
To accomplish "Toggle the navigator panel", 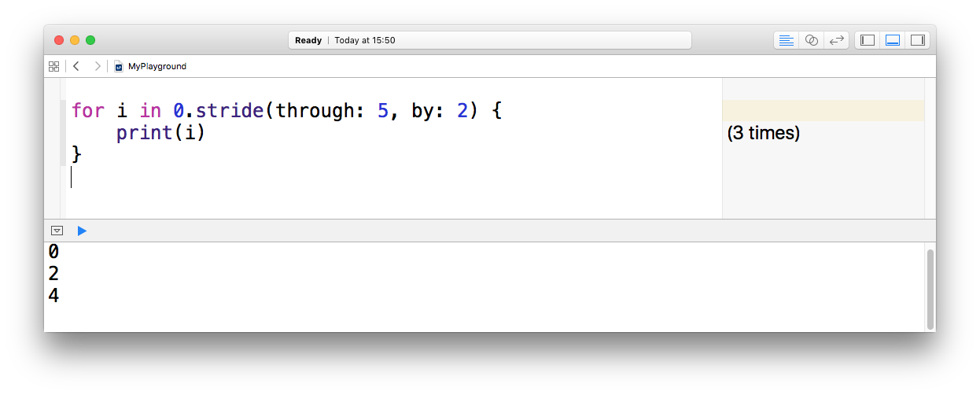I will [x=868, y=40].
